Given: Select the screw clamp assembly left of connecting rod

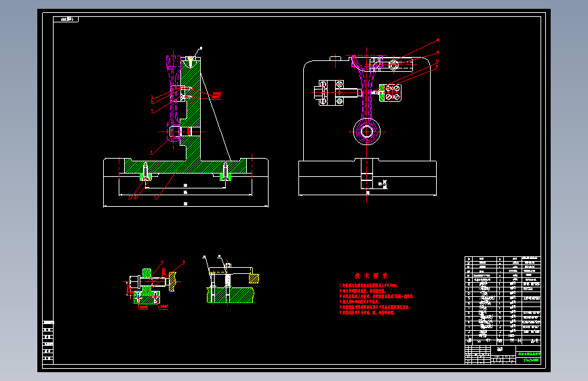Looking at the screenshot, I should [x=336, y=92].
